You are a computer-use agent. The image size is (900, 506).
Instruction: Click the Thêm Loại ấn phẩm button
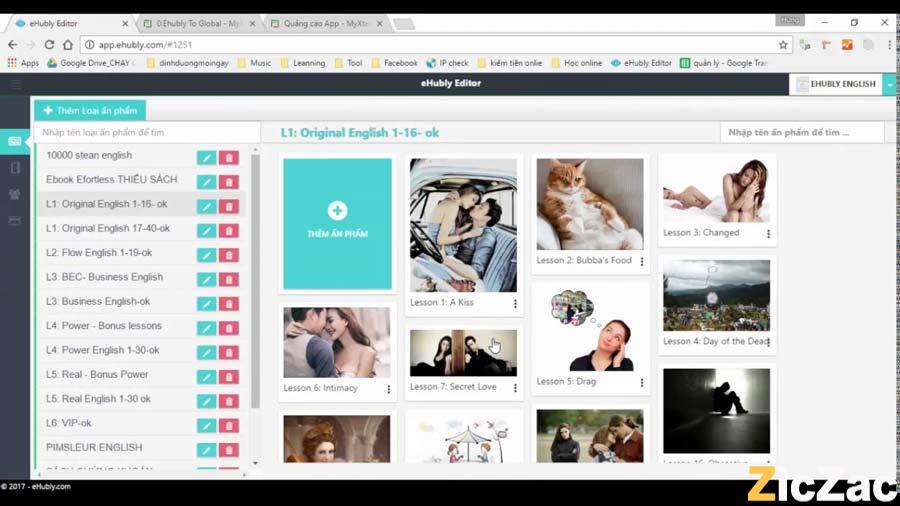(90, 111)
